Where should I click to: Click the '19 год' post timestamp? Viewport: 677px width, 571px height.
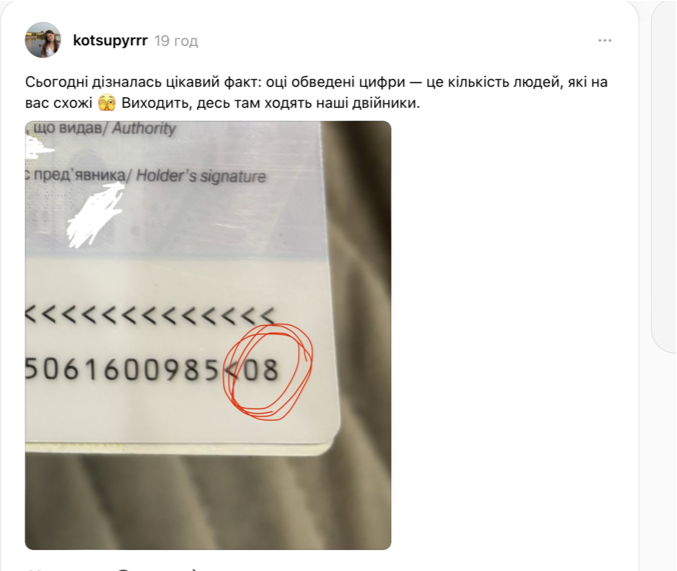point(176,41)
